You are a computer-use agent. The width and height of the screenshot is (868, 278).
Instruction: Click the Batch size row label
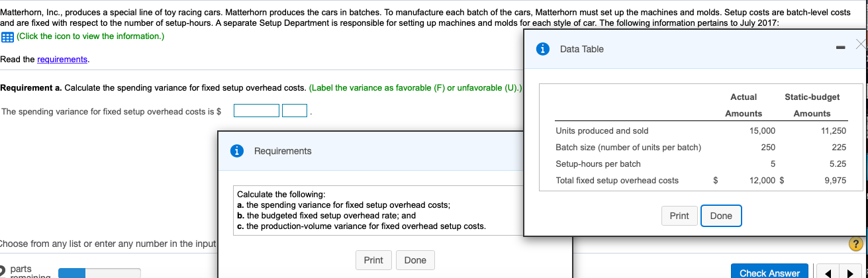point(628,147)
